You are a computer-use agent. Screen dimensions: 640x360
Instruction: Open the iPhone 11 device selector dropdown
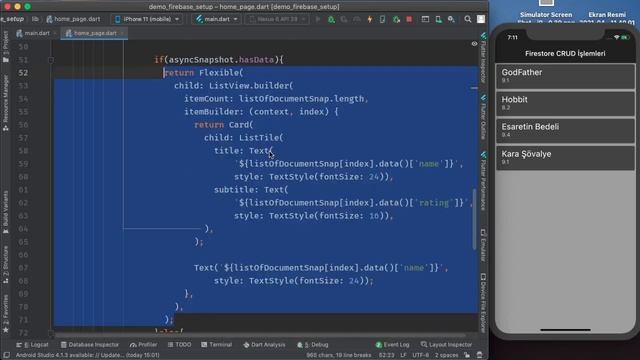coord(147,19)
